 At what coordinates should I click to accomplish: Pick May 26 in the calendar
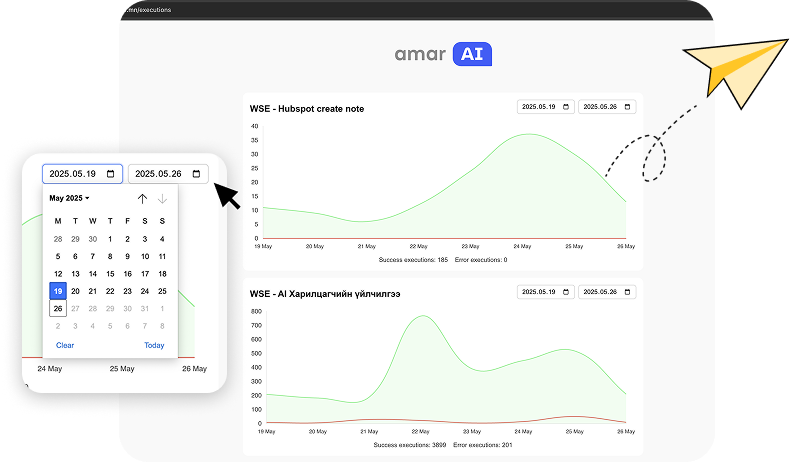pyautogui.click(x=58, y=308)
